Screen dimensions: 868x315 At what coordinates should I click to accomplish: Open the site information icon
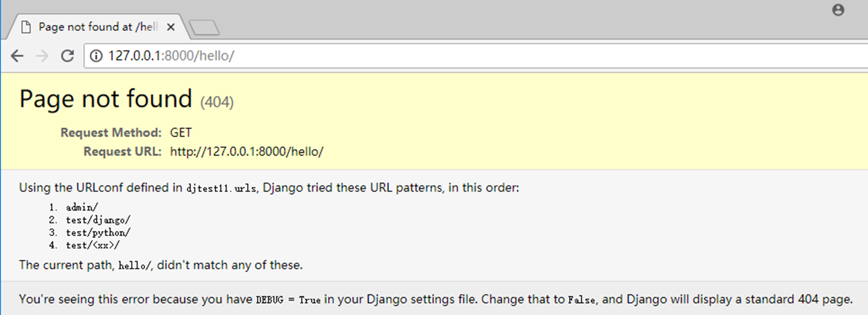point(97,56)
